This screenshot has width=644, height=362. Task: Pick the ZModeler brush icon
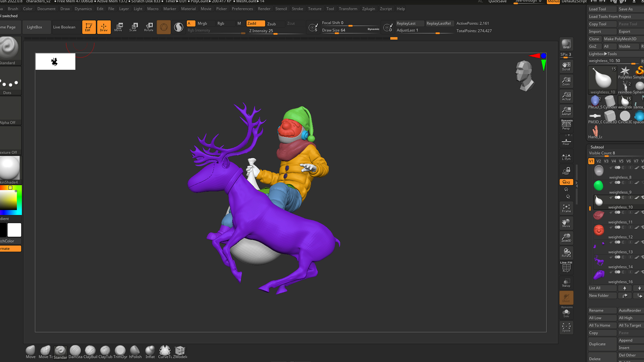[x=180, y=351]
